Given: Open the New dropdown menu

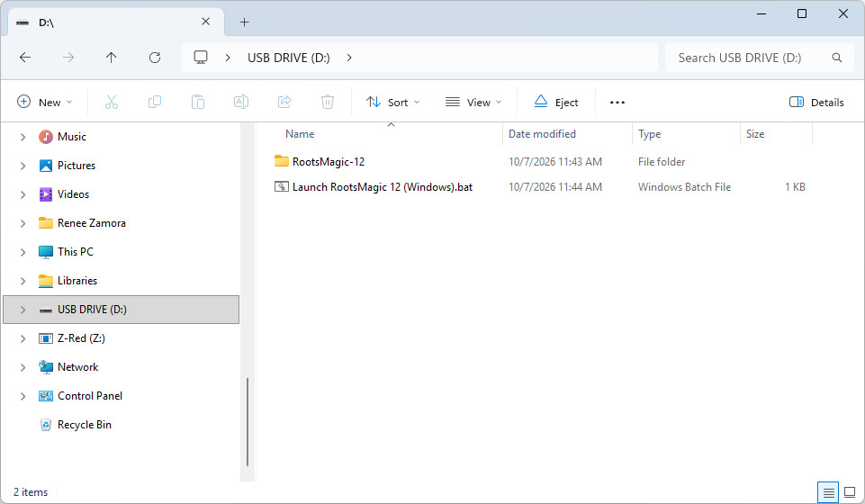Looking at the screenshot, I should [x=45, y=102].
